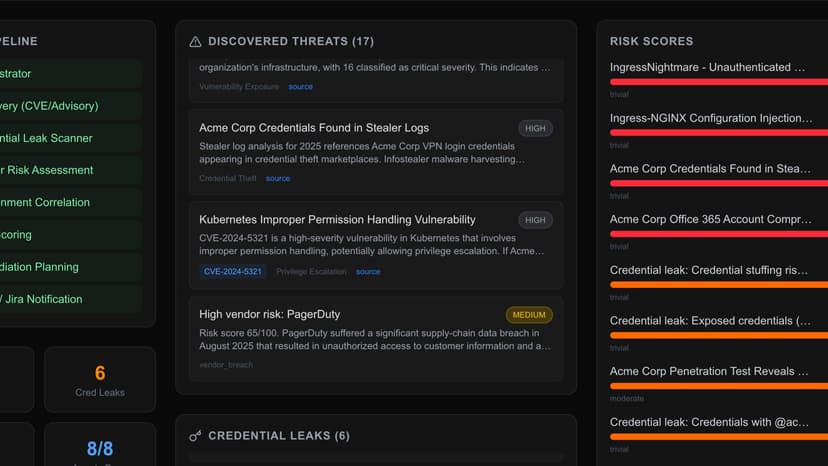Viewport: 828px width, 466px height.
Task: Select the Remediation Planning pipeline step
Action: click(x=71, y=267)
